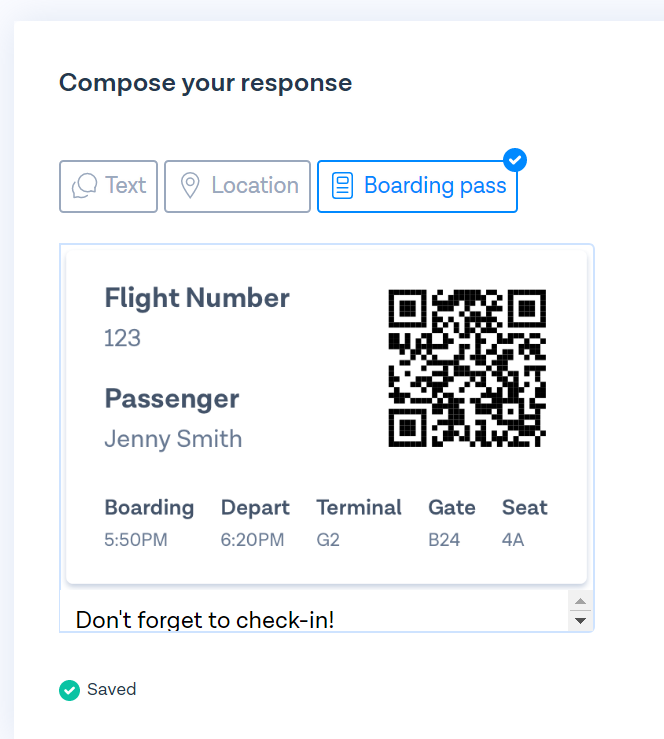
Task: Click the Gate value B24
Action: 444,540
